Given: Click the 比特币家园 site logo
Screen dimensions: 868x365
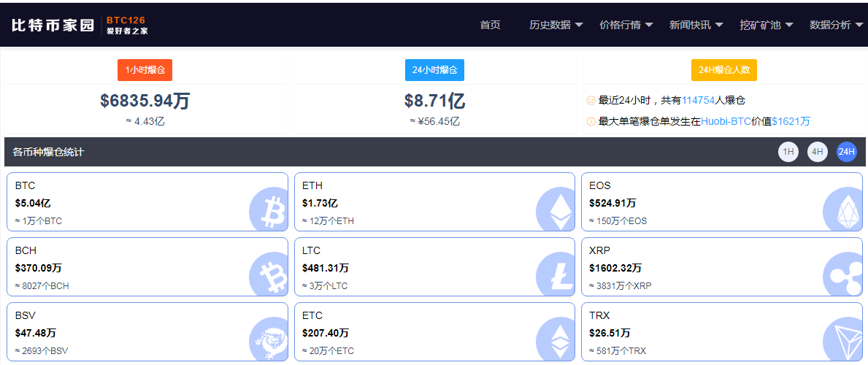Looking at the screenshot, I should pyautogui.click(x=53, y=25).
